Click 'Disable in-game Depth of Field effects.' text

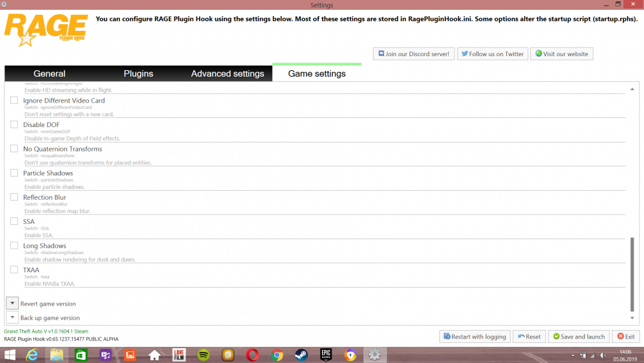pos(72,139)
